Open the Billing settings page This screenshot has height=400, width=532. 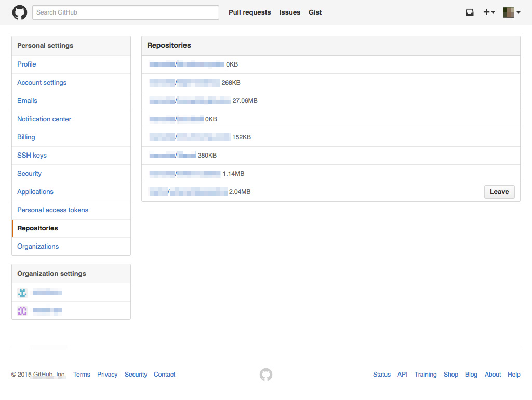[x=26, y=137]
